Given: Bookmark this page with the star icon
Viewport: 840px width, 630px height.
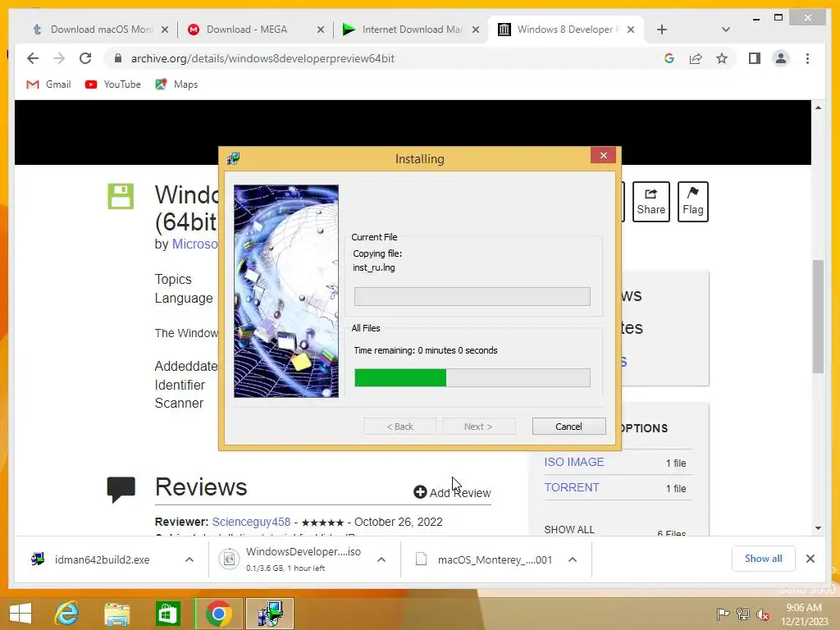Looking at the screenshot, I should coord(722,58).
